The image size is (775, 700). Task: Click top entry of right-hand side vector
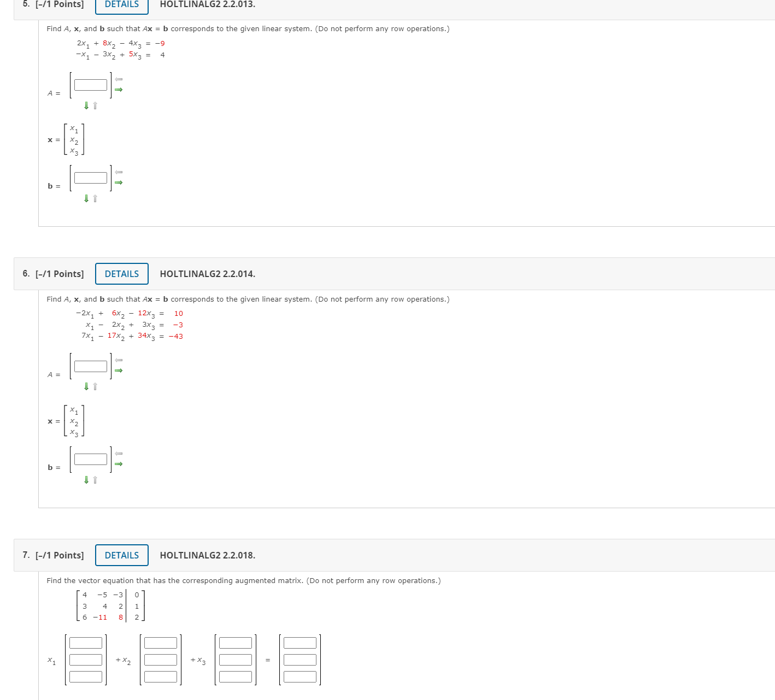click(300, 643)
